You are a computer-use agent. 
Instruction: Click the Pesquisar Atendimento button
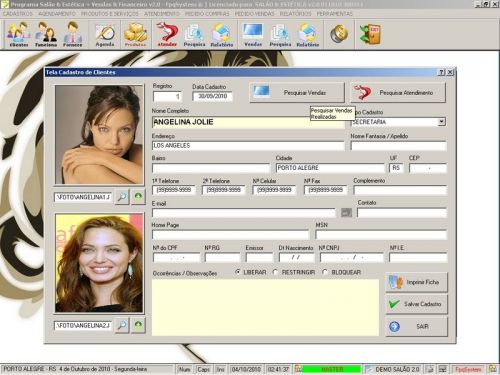click(398, 92)
